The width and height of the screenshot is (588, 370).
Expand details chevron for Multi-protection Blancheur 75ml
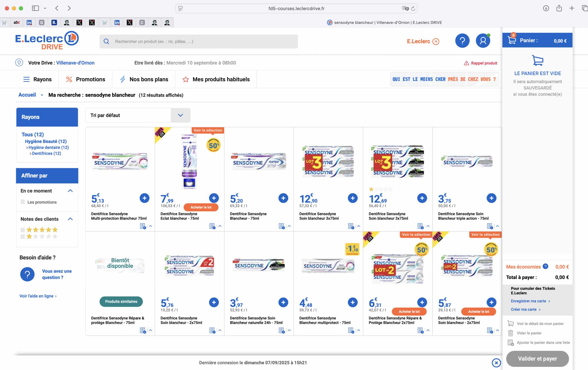click(x=150, y=226)
